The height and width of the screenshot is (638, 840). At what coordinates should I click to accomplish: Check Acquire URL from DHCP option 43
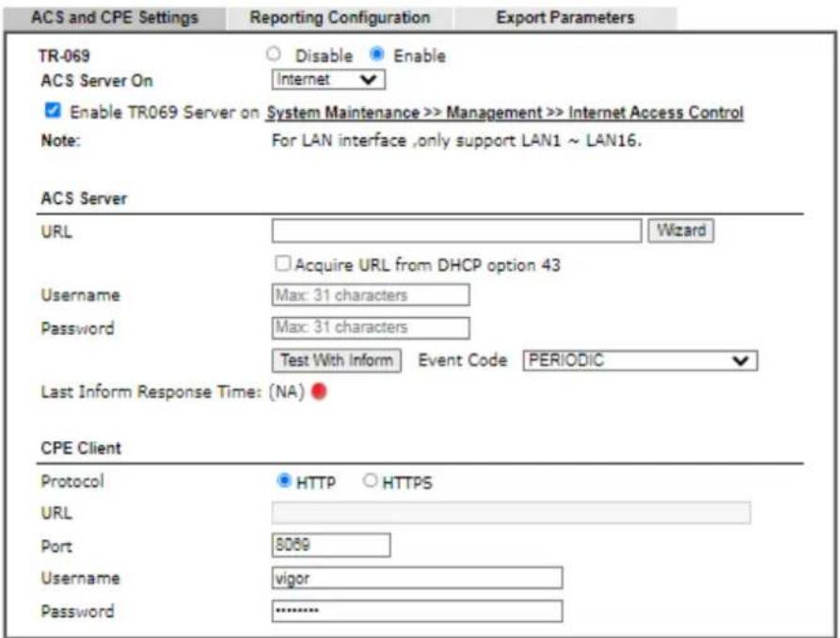[282, 263]
